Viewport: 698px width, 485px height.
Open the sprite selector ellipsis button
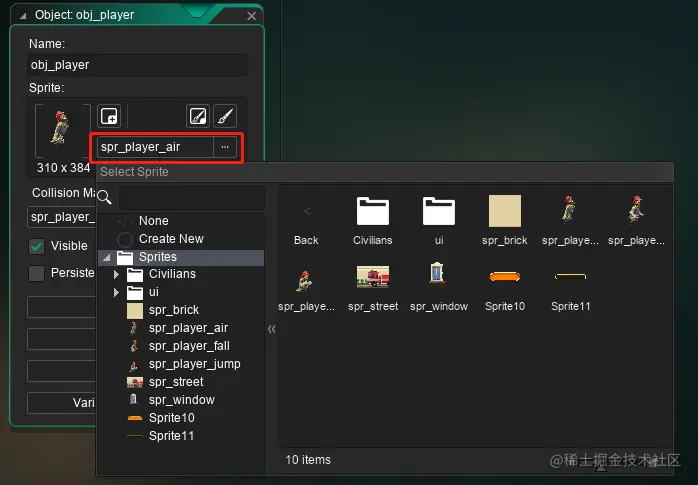point(225,147)
